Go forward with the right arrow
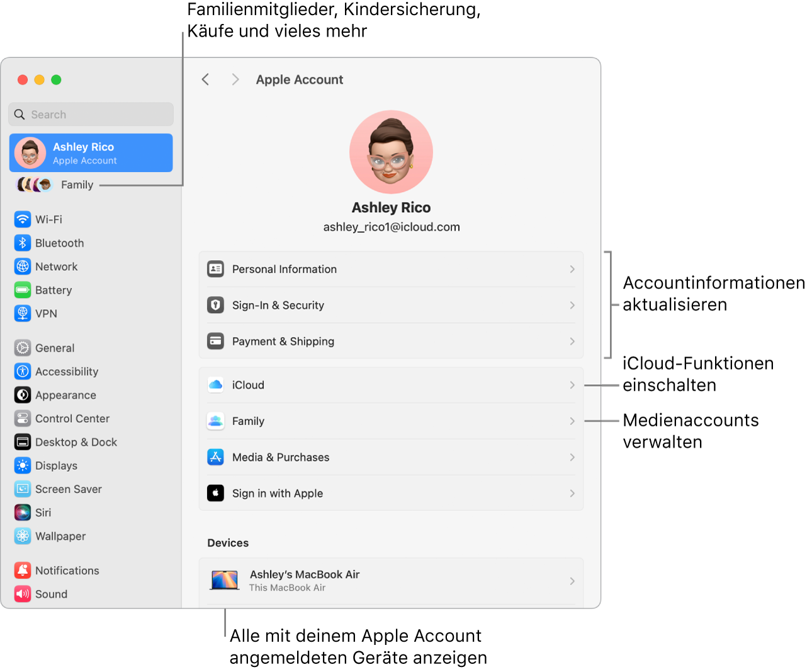This screenshot has width=812, height=672. click(x=235, y=79)
